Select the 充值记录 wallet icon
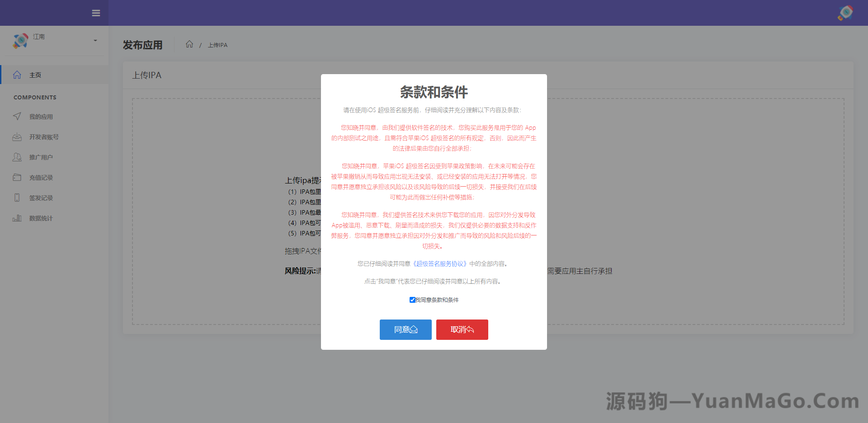The image size is (868, 423). 17,177
